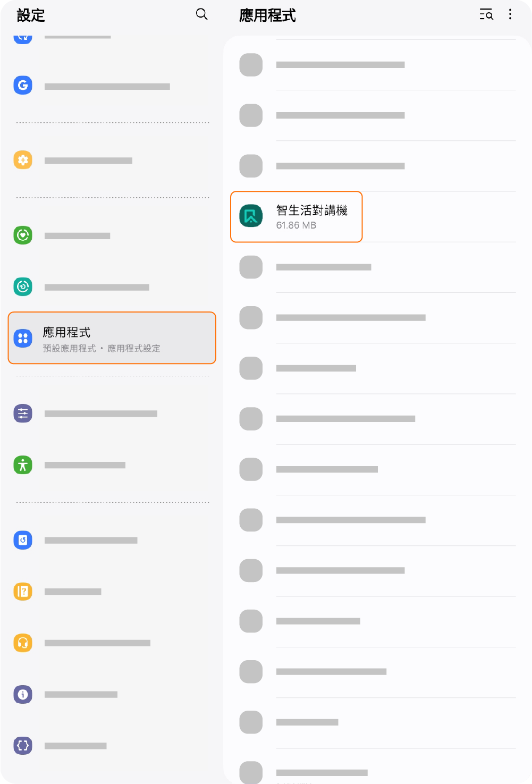Open the teal device care icon

[x=23, y=286]
